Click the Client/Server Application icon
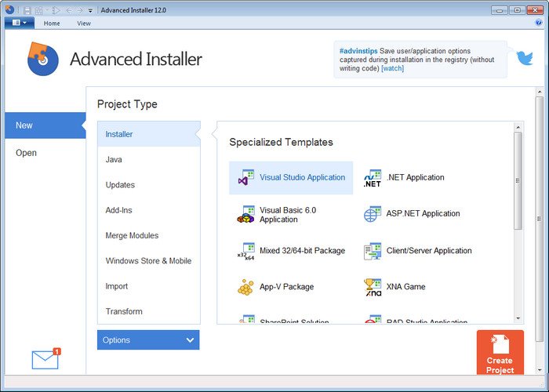Screen dimensions: 549x392 point(373,251)
